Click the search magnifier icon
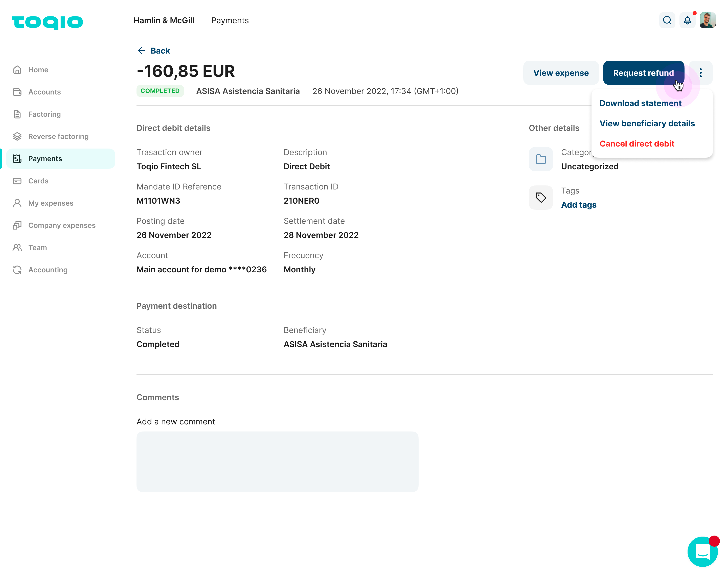 667,20
